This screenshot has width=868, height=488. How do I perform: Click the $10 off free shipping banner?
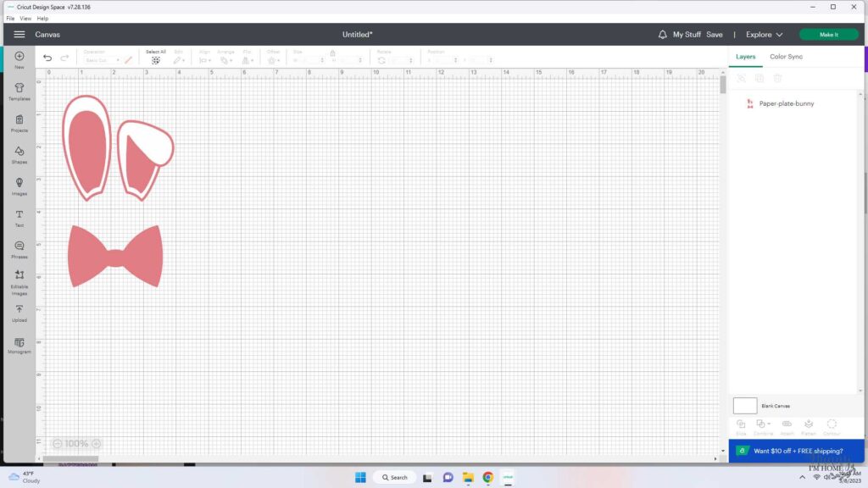click(x=796, y=451)
